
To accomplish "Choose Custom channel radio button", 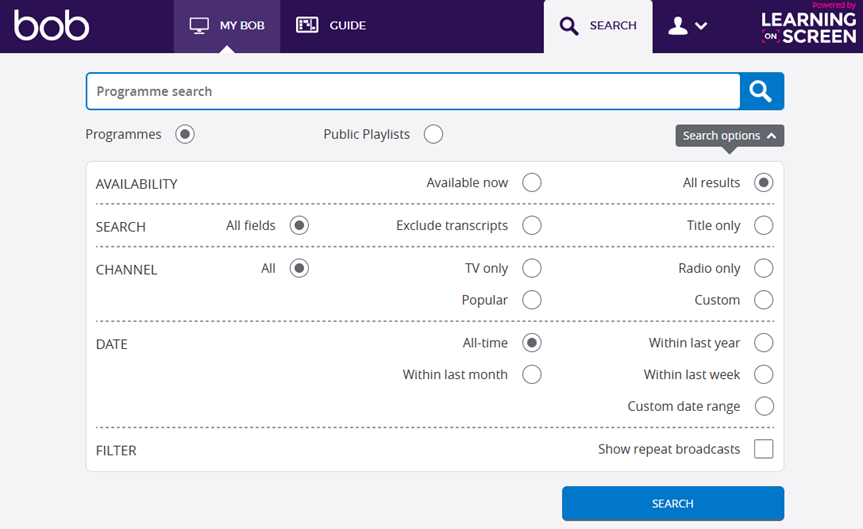I will [764, 300].
